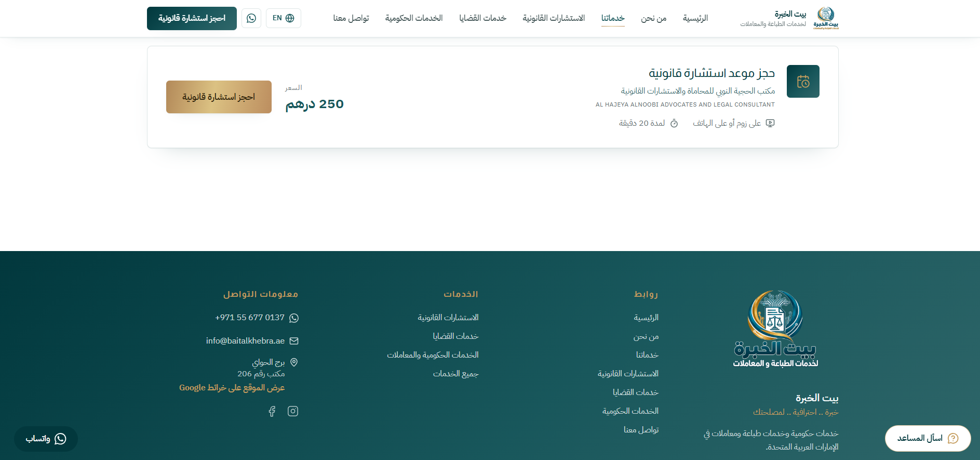Click the dark احجز استشارة قانونية header button

(x=192, y=18)
